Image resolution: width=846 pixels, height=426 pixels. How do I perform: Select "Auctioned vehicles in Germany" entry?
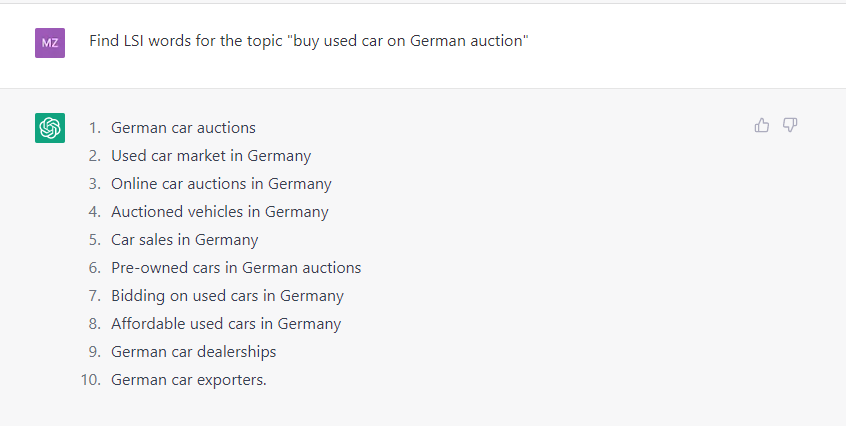point(220,212)
